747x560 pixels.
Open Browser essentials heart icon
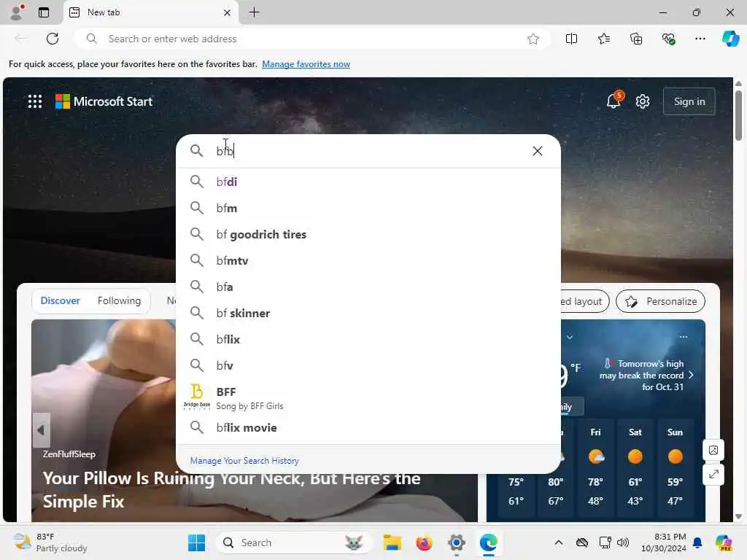[668, 39]
